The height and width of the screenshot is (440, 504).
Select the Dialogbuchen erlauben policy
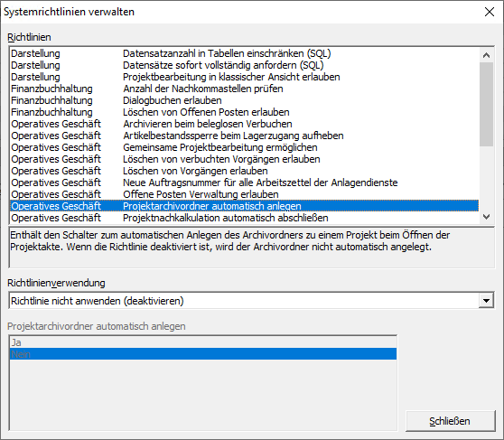(244, 100)
